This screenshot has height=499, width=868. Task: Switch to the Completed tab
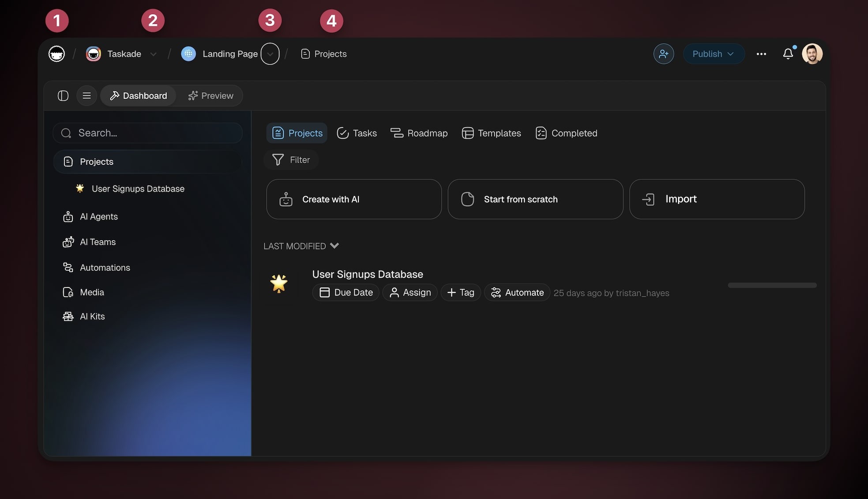point(566,133)
